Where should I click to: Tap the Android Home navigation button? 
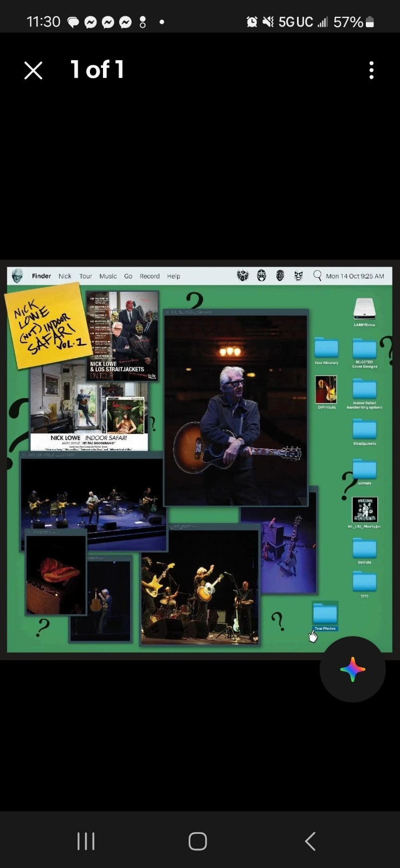click(198, 841)
